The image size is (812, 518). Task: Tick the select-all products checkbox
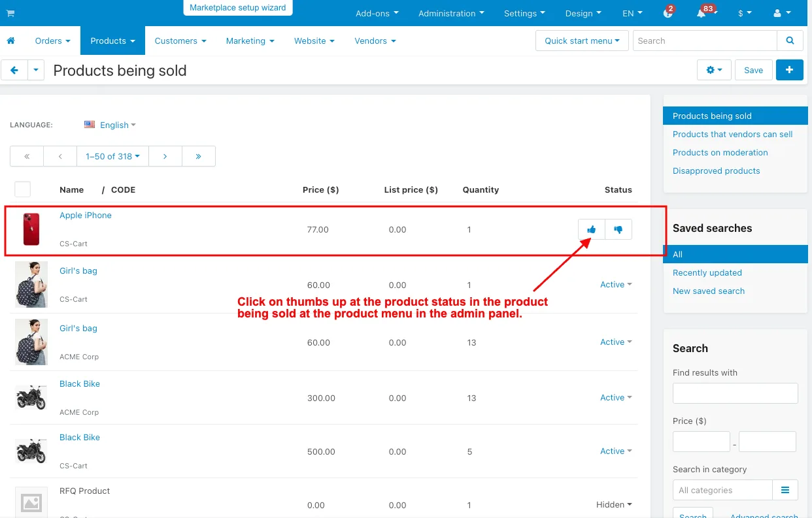coord(23,189)
